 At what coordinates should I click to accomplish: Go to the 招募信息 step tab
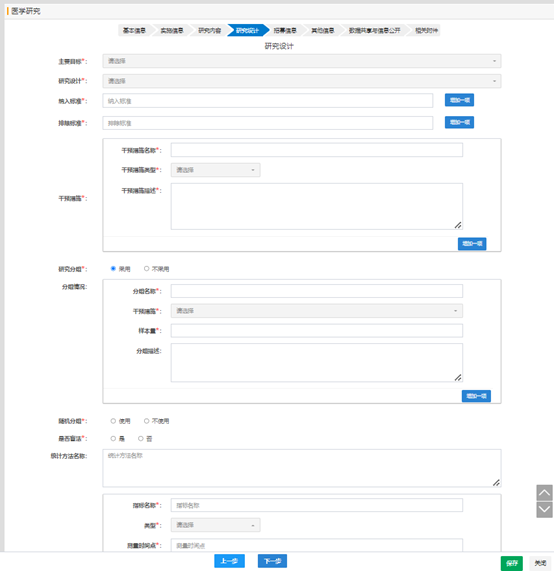[x=285, y=31]
